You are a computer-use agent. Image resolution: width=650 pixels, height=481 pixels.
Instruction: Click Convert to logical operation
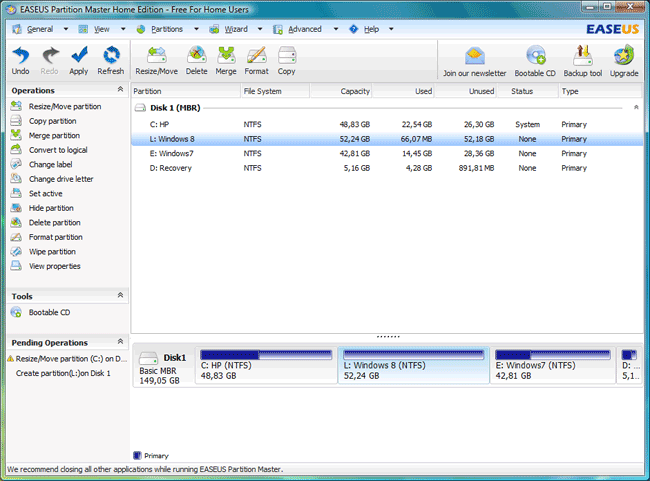tap(57, 150)
